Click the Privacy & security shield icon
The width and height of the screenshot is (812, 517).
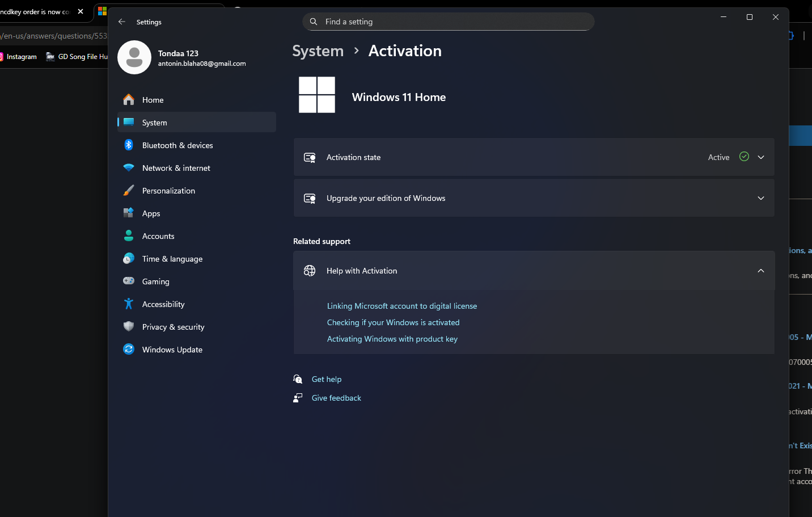coord(129,326)
